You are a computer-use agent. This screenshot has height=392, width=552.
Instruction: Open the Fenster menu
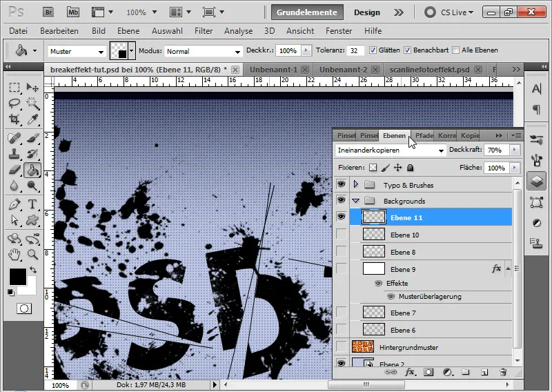coord(339,31)
